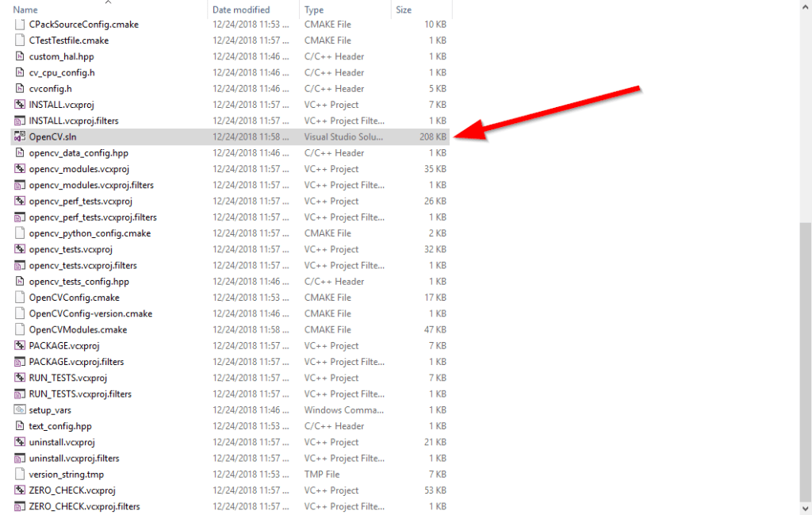Select the file named setup_vars
Screen dimensions: 812x515
coord(50,409)
